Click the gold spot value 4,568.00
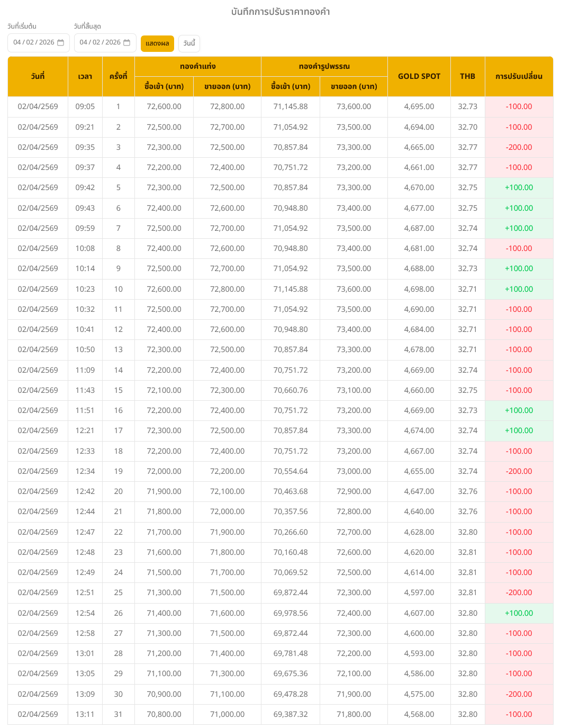561x728 pixels. pyautogui.click(x=419, y=714)
